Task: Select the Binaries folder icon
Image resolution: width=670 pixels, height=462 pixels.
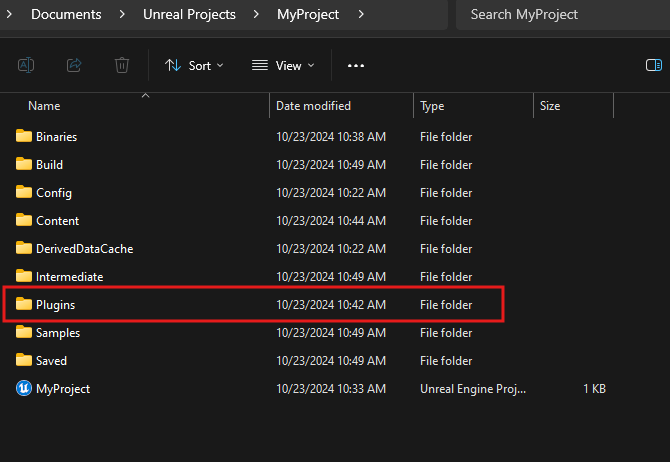Action: pos(24,137)
